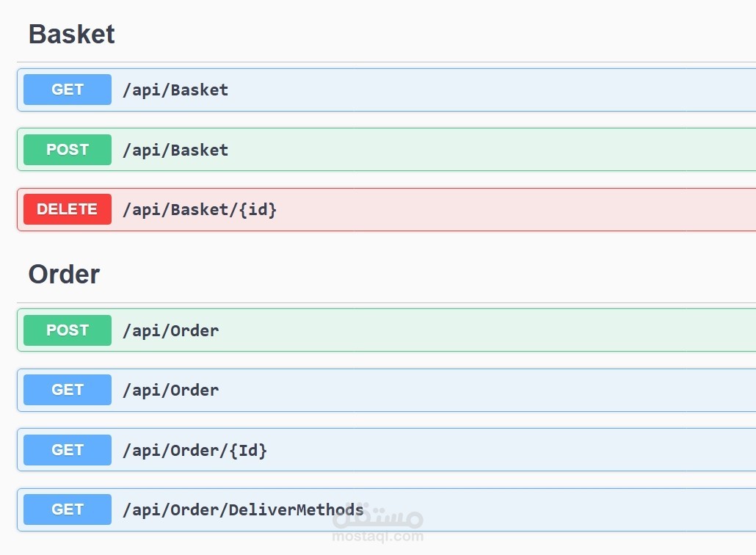Click the mostaqi.com watermark text
The height and width of the screenshot is (555, 756).
(378, 537)
